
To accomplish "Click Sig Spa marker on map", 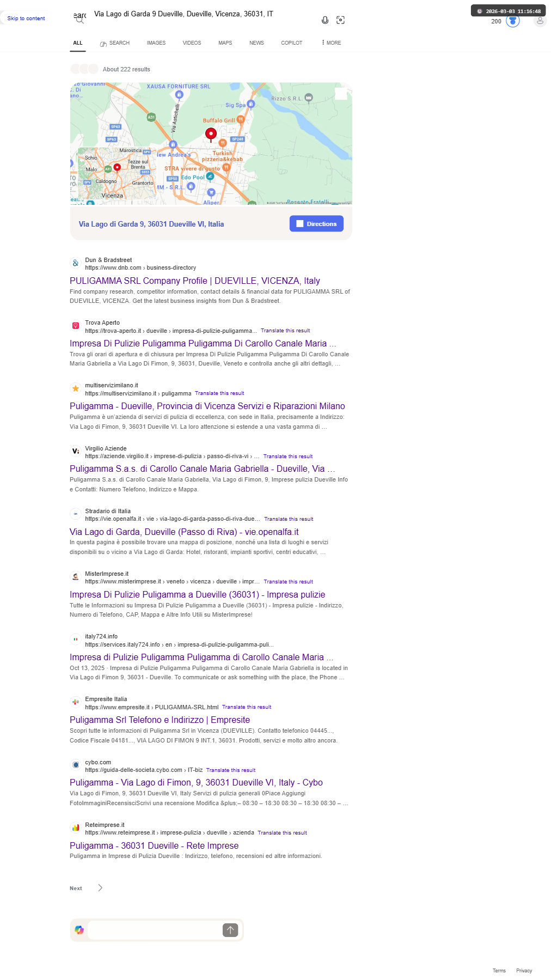I will [x=251, y=104].
